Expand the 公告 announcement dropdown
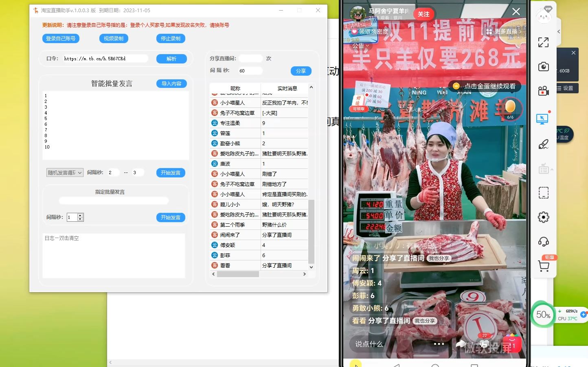 pos(360,46)
